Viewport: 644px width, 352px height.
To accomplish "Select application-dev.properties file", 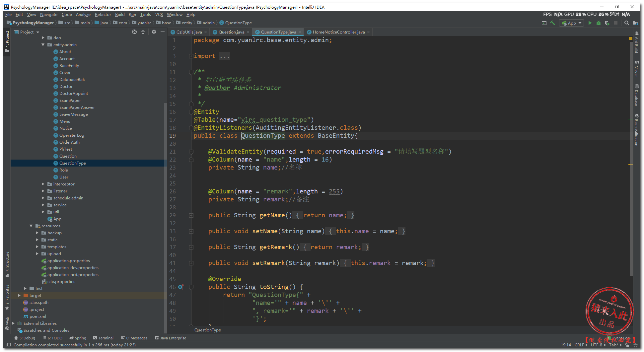I will point(73,268).
